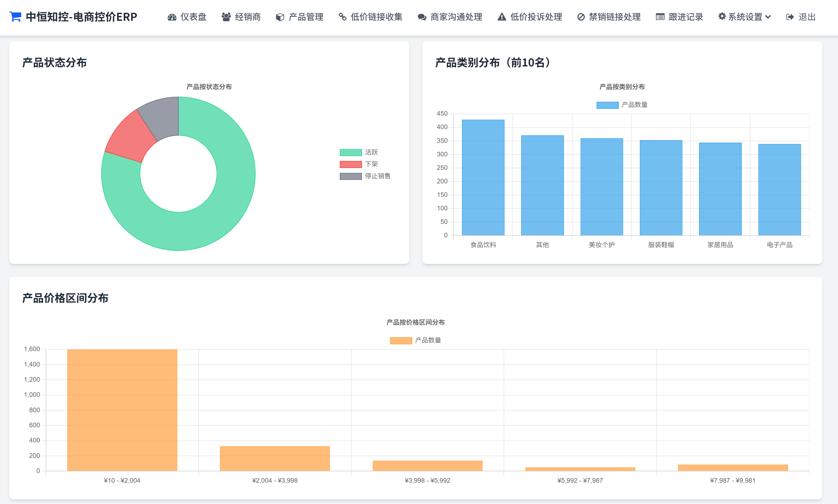Screen dimensions: 838x504
Task: Click the 退出 sign-out arrow icon
Action: click(x=790, y=17)
